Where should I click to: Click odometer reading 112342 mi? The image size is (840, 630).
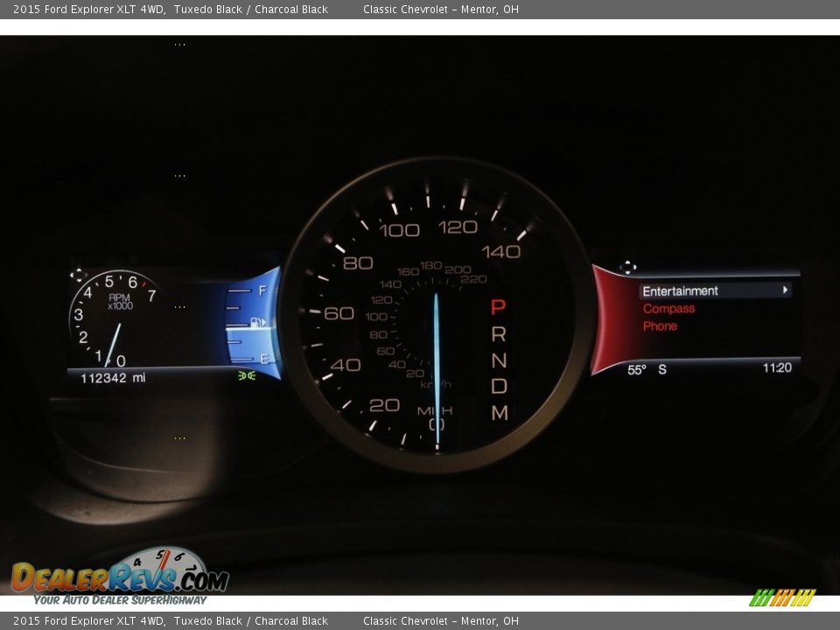113,378
